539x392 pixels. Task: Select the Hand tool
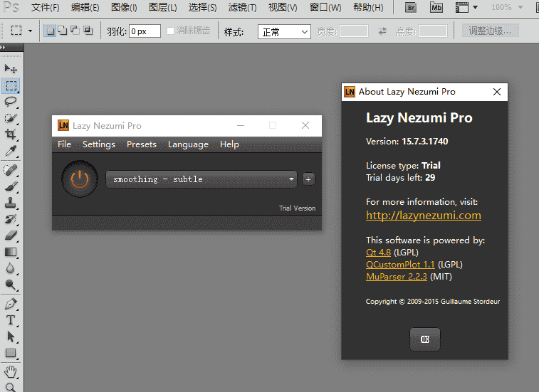tap(11, 372)
